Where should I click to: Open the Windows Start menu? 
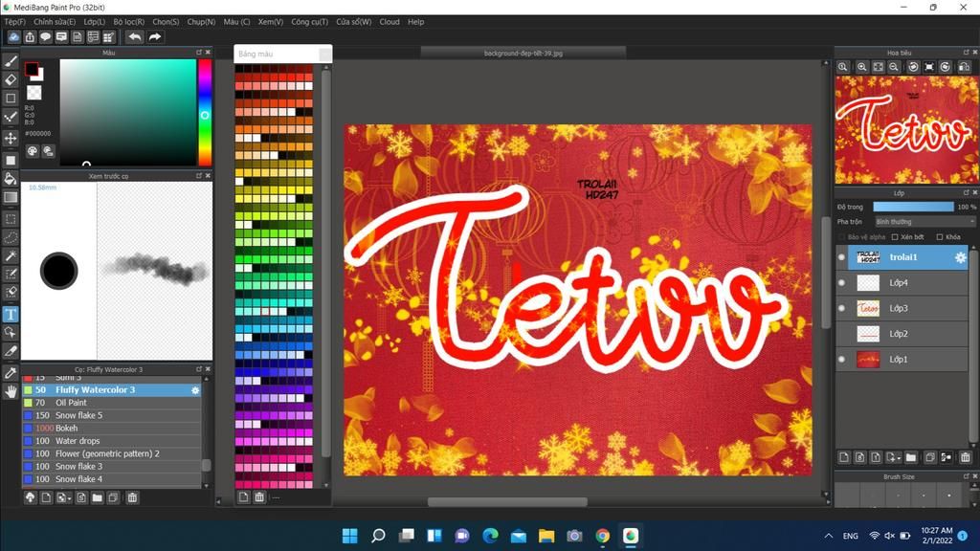[350, 536]
